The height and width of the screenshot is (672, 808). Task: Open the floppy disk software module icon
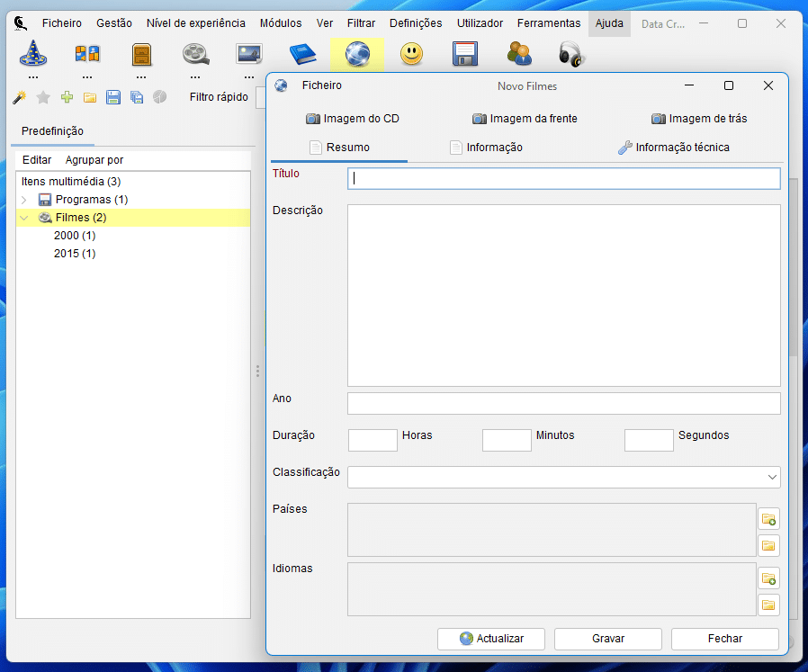pos(465,54)
